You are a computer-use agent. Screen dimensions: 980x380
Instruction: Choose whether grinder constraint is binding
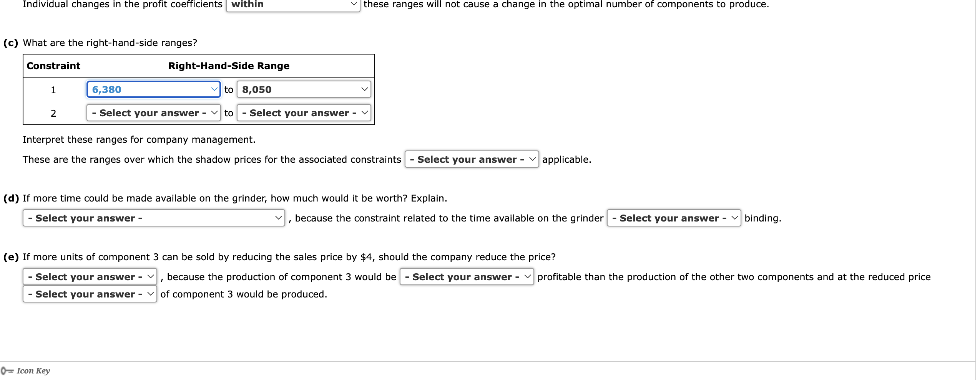pyautogui.click(x=674, y=218)
